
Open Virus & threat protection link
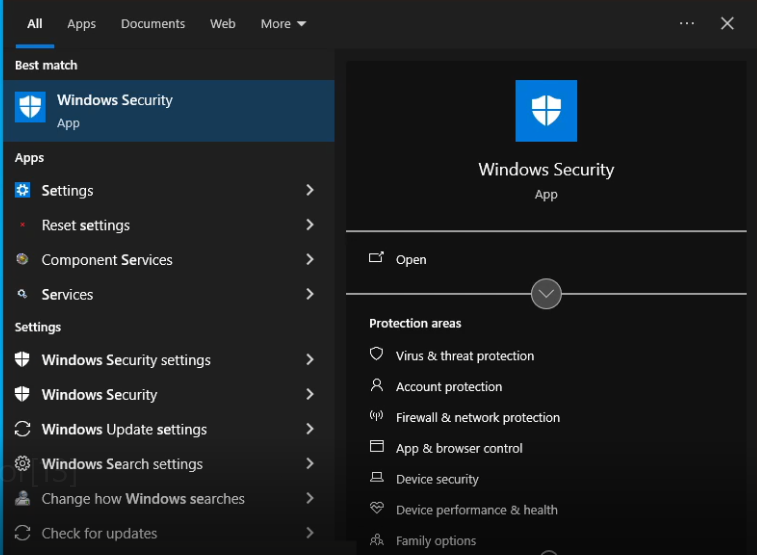(465, 356)
